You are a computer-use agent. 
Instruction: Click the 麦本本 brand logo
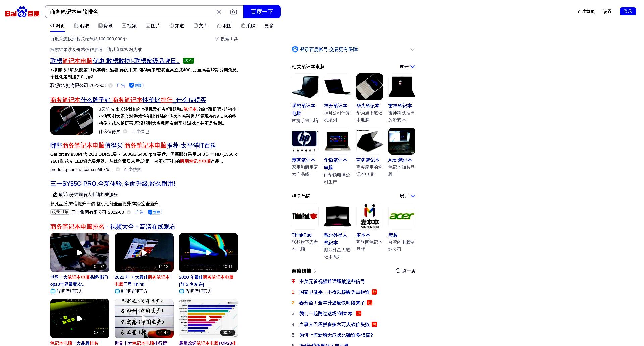(370, 216)
